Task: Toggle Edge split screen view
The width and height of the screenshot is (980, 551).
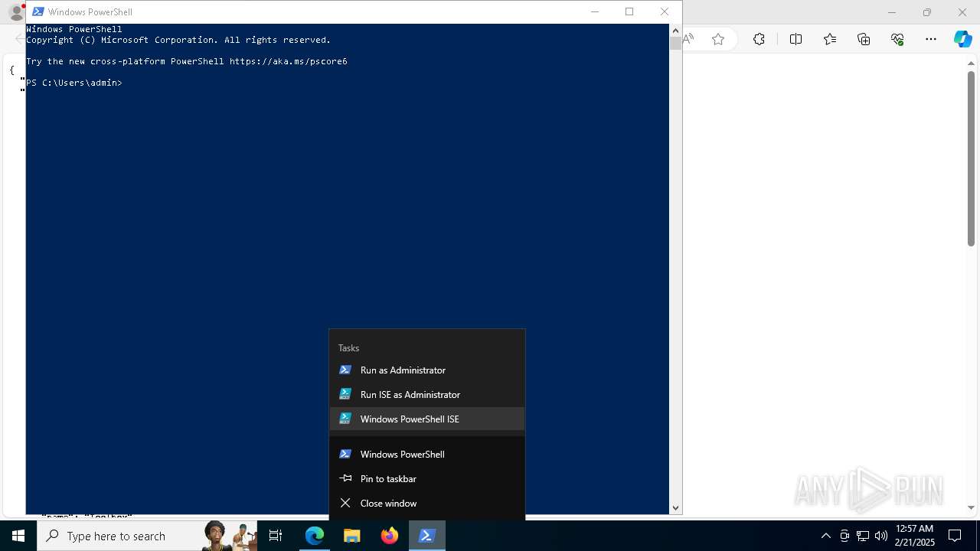Action: pyautogui.click(x=795, y=39)
